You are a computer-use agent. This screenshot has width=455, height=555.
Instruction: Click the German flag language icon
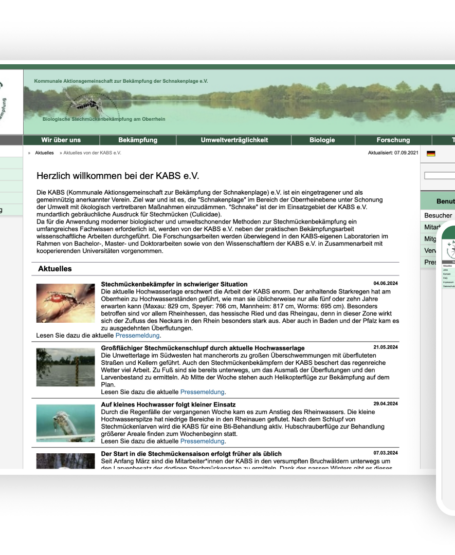(x=431, y=154)
